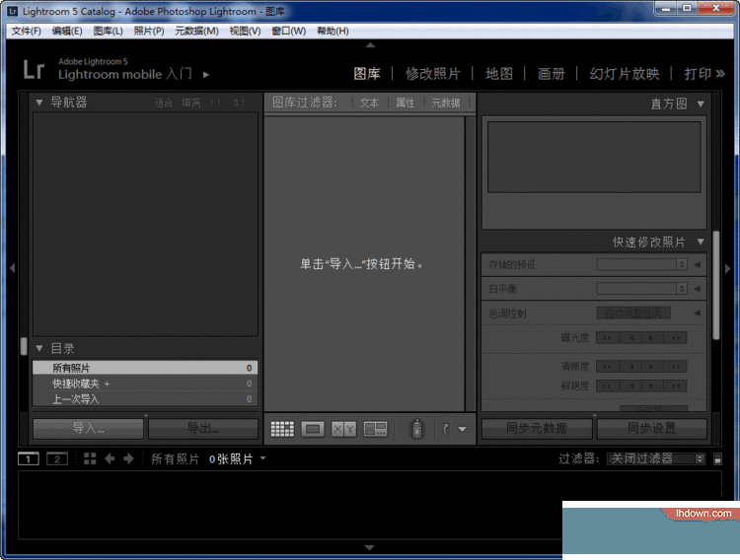Viewport: 740px width, 560px height.
Task: Select 属性 attribute library filter
Action: tap(405, 103)
